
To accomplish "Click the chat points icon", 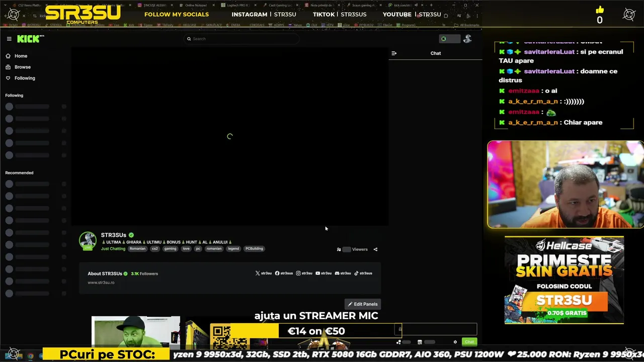I will (398, 342).
